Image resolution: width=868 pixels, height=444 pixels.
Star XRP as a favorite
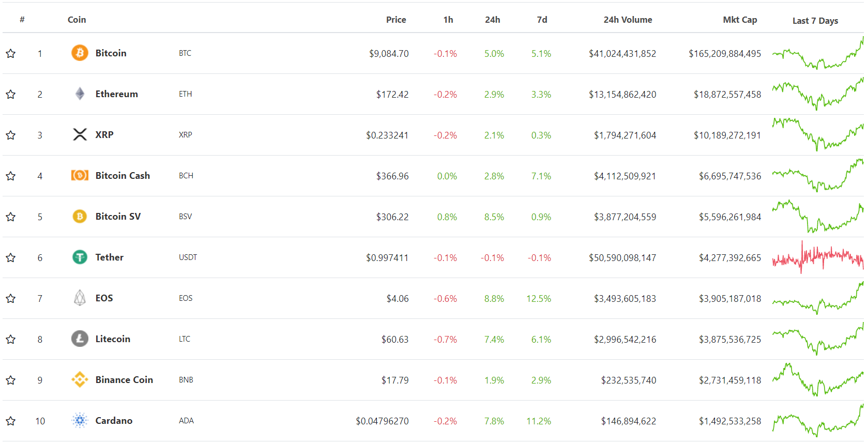(10, 135)
